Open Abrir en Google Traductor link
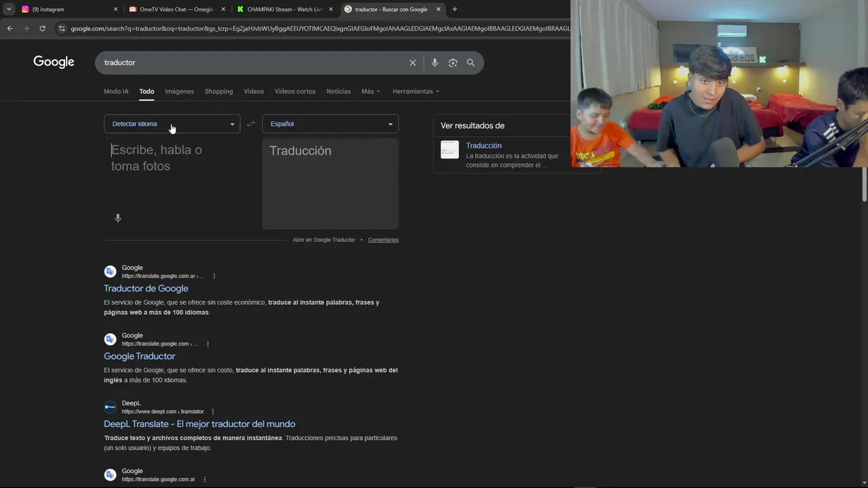 pyautogui.click(x=324, y=240)
